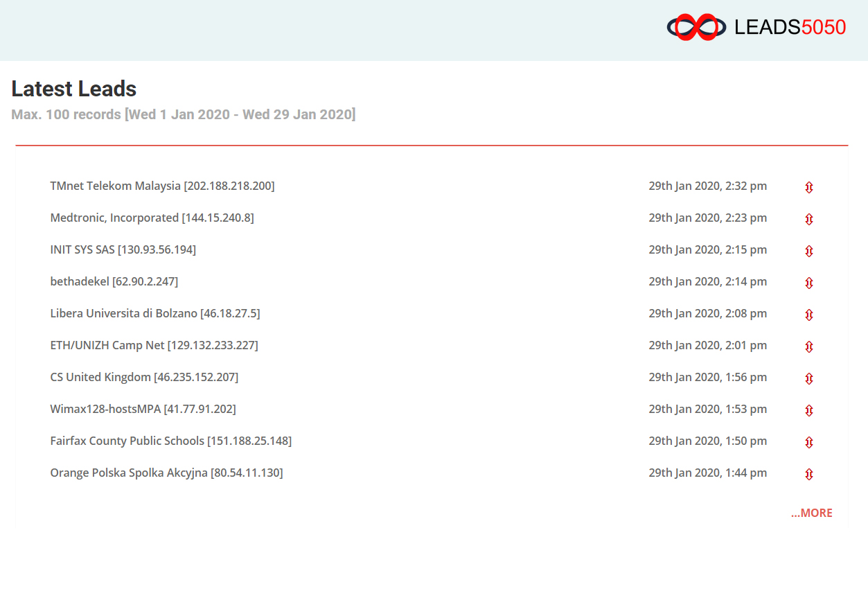Click timestamp 29th Jan 2020, 2:15 pm
The image size is (868, 589).
coord(707,249)
